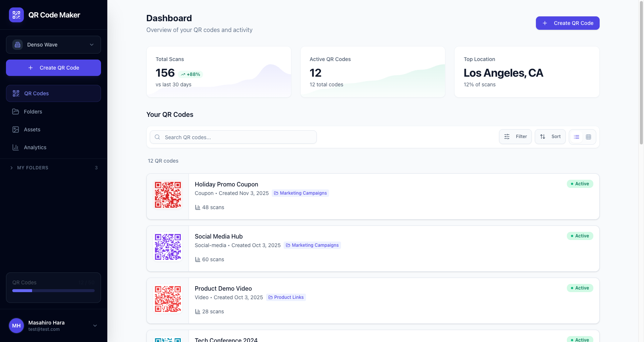Click the Sort button
This screenshot has width=644, height=342.
(550, 137)
